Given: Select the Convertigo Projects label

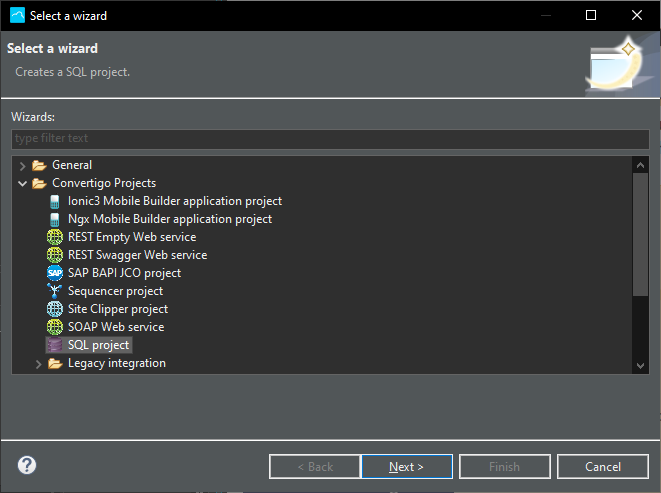Looking at the screenshot, I should pyautogui.click(x=104, y=183).
